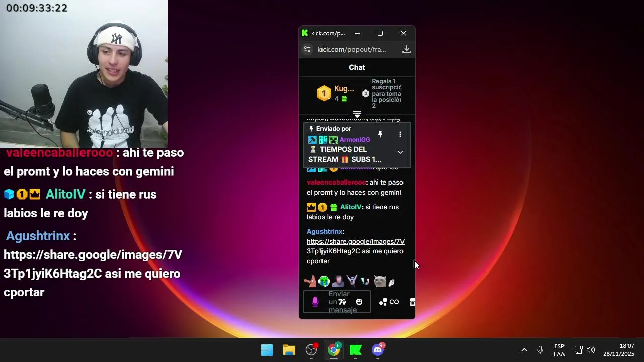Open AlitoIV username in chat window

pos(351,207)
